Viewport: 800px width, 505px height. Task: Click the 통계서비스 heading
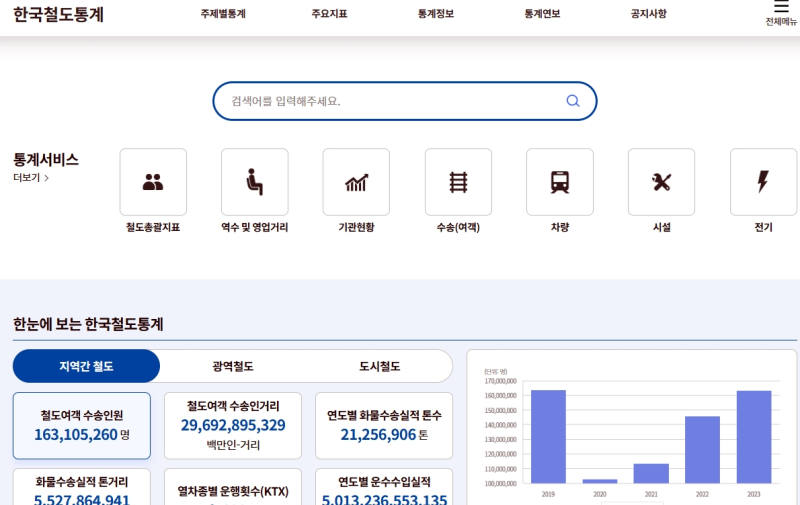point(46,160)
